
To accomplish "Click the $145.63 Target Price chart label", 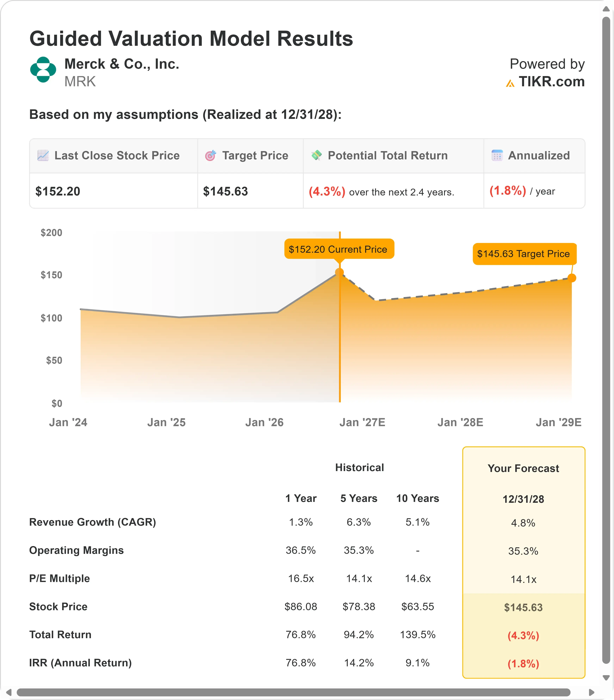I will (524, 254).
